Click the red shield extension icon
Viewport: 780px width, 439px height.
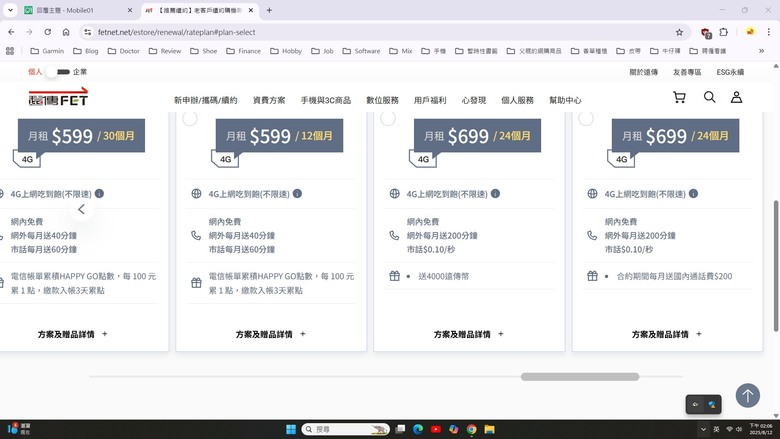point(705,33)
